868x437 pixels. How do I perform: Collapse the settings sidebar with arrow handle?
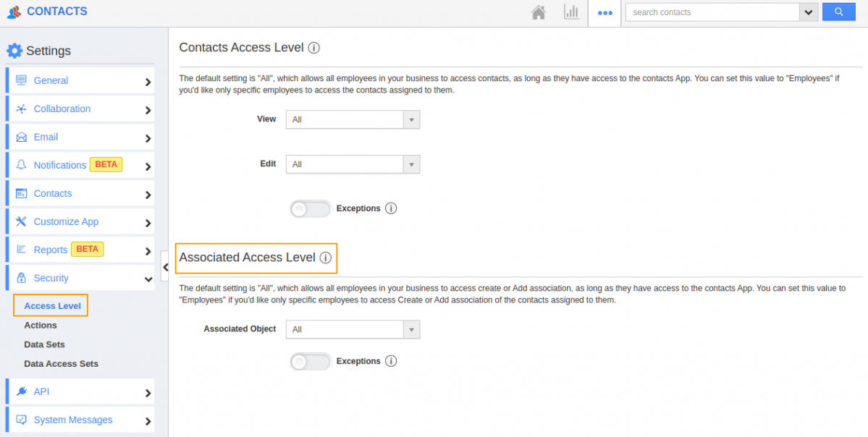165,266
